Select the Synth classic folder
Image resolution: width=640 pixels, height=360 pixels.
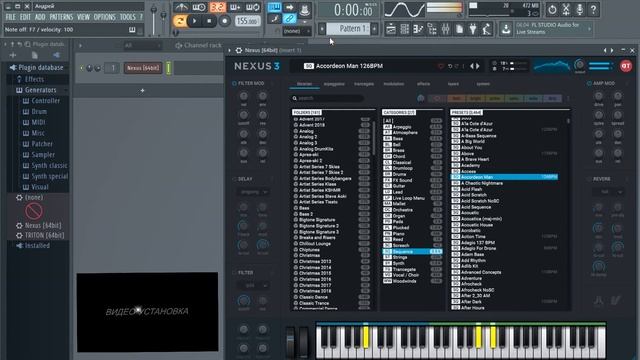pyautogui.click(x=49, y=165)
